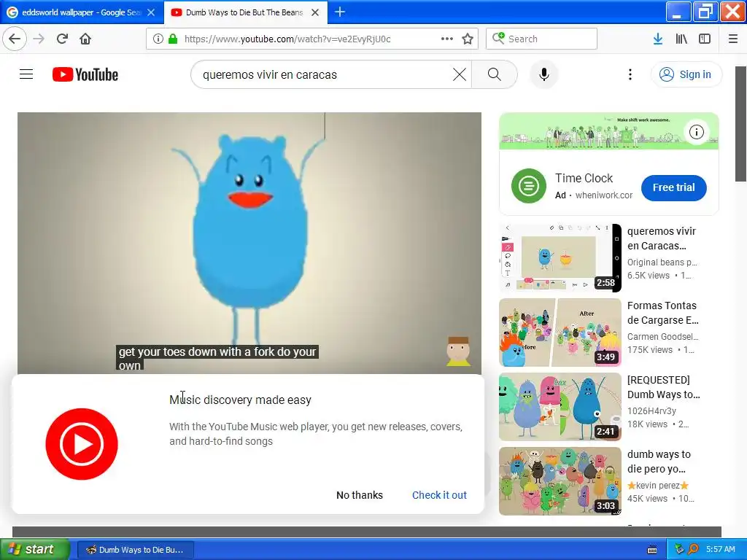Open the Formas Tontas de Cargarse thumbnail
The width and height of the screenshot is (747, 560).
[560, 332]
